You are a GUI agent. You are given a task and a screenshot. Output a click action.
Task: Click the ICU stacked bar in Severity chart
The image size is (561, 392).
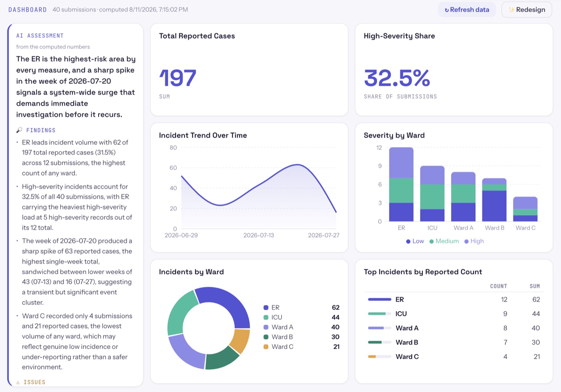tap(432, 194)
